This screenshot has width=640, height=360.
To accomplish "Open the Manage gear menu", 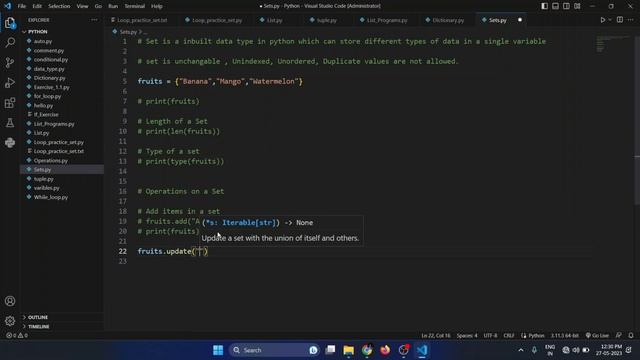I will click(10, 321).
